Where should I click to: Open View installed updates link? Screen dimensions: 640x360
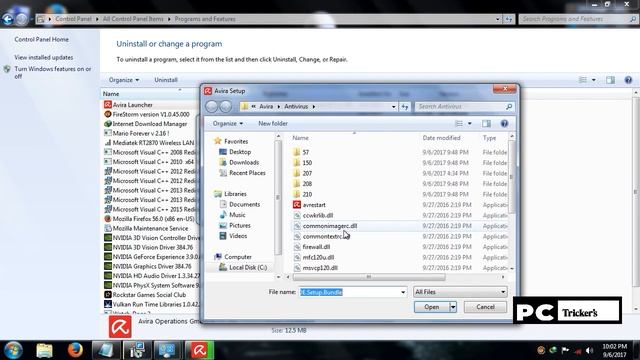(x=44, y=58)
